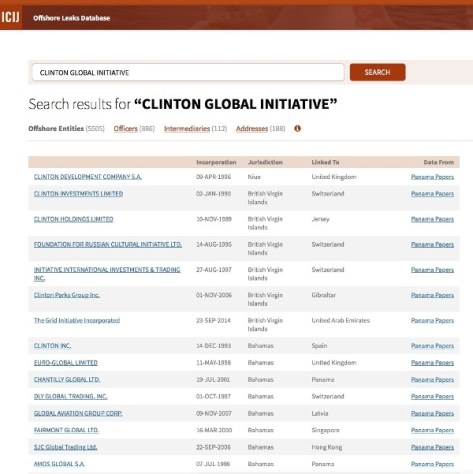
Task: Open FAIRMONT GLOBAL LTD. entity
Action: pos(66,430)
